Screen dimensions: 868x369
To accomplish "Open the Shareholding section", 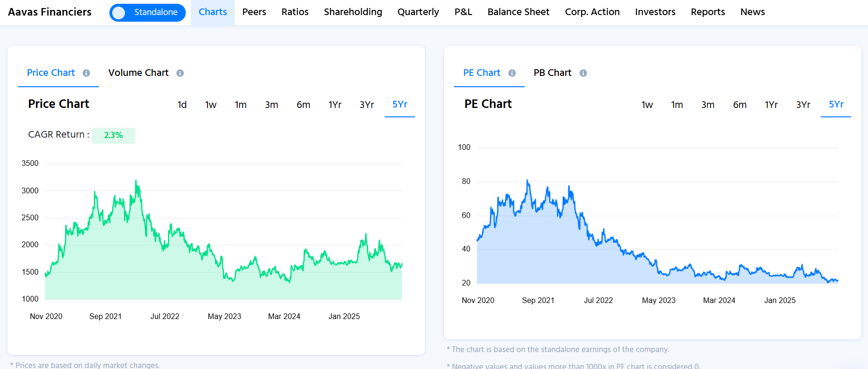I will pyautogui.click(x=353, y=12).
